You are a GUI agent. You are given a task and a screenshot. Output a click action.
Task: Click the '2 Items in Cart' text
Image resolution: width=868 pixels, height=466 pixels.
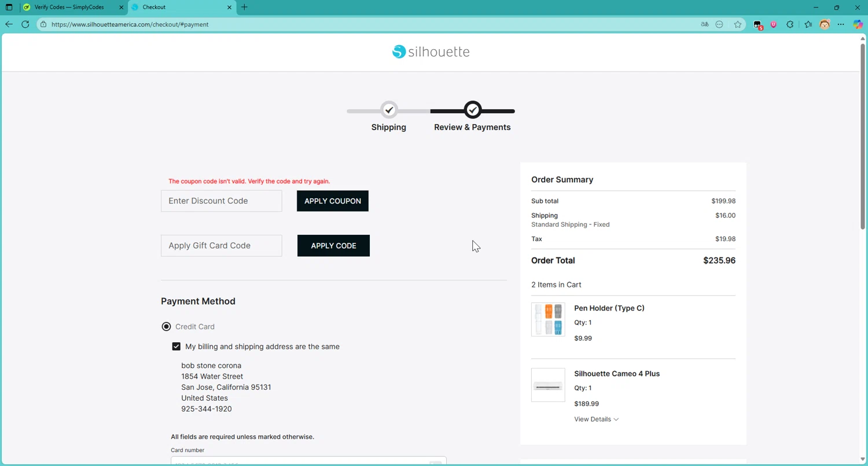(556, 284)
